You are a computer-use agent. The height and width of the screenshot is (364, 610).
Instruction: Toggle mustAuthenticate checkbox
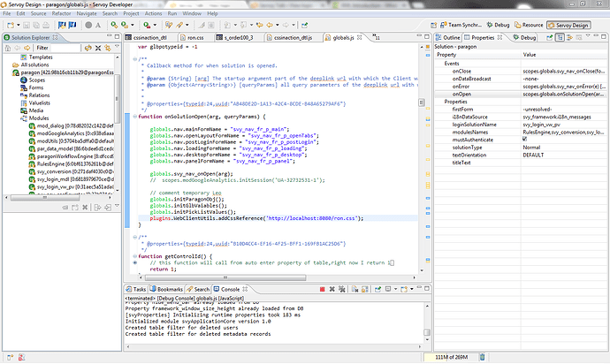coord(524,140)
